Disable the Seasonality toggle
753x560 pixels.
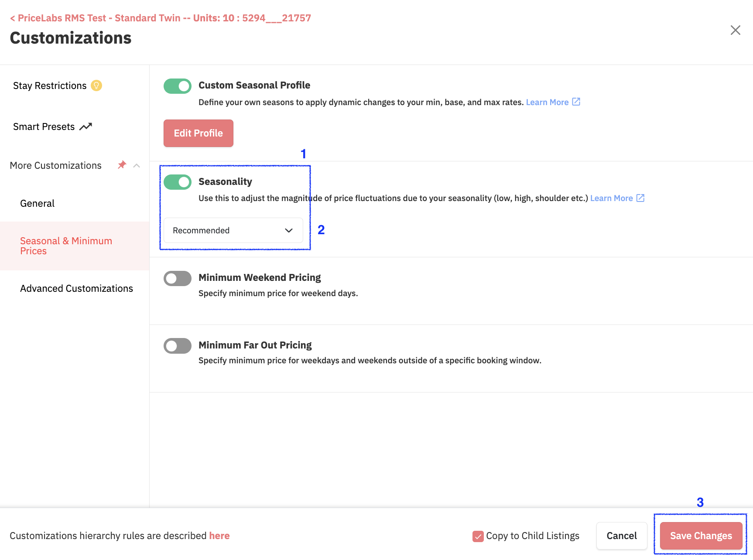(178, 182)
